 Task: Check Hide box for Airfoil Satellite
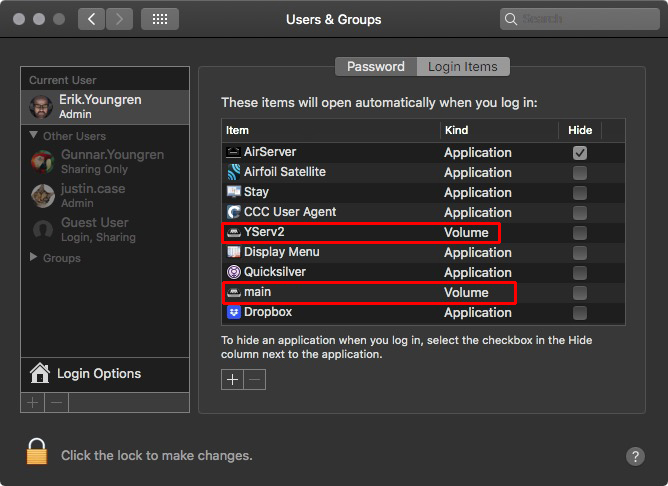click(580, 173)
